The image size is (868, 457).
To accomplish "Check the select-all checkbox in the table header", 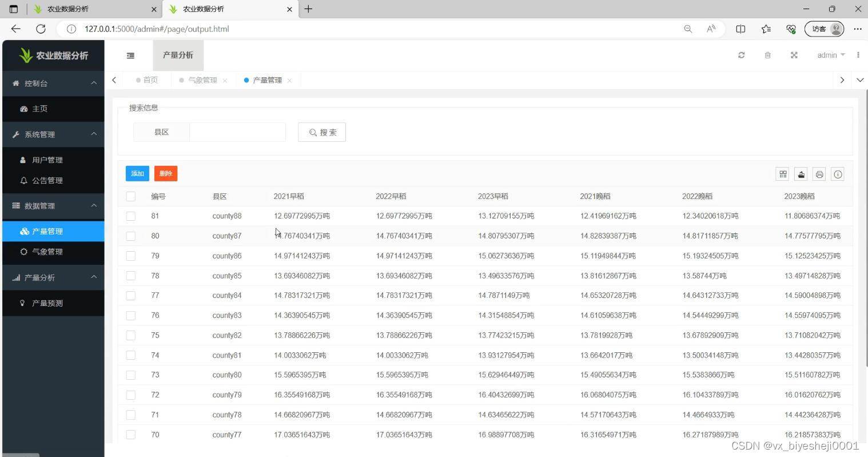I will coord(130,196).
